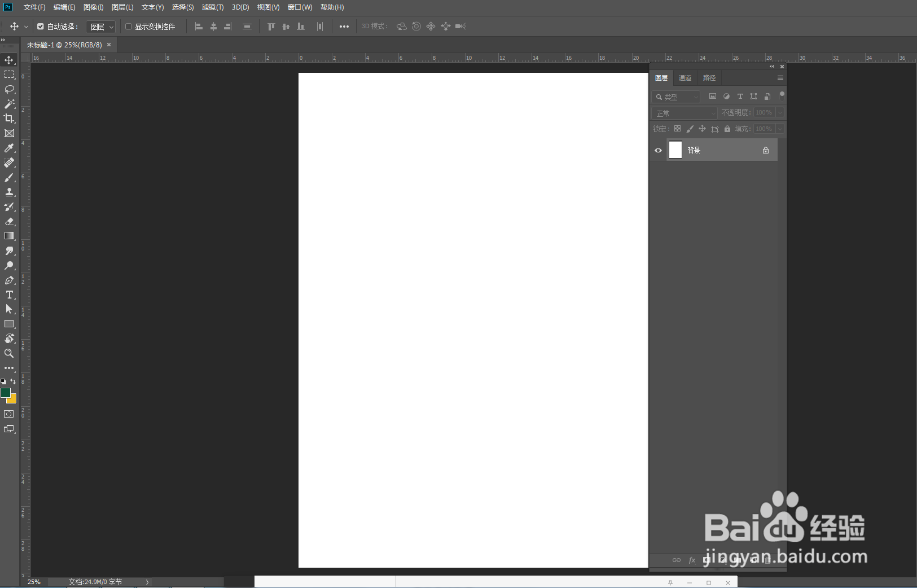This screenshot has width=917, height=588.
Task: Open the 窗口(W) menu
Action: [x=300, y=7]
